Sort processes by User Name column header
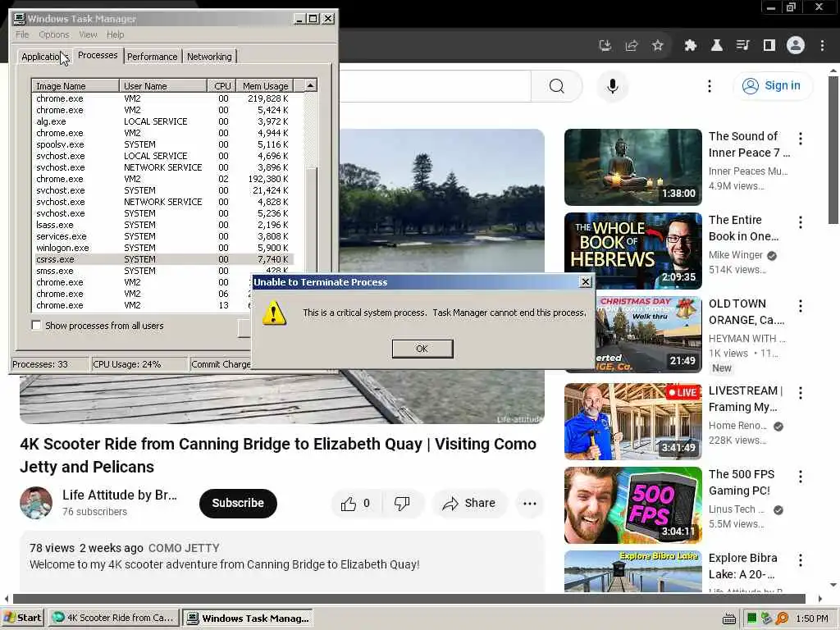The height and width of the screenshot is (630, 840). (163, 85)
